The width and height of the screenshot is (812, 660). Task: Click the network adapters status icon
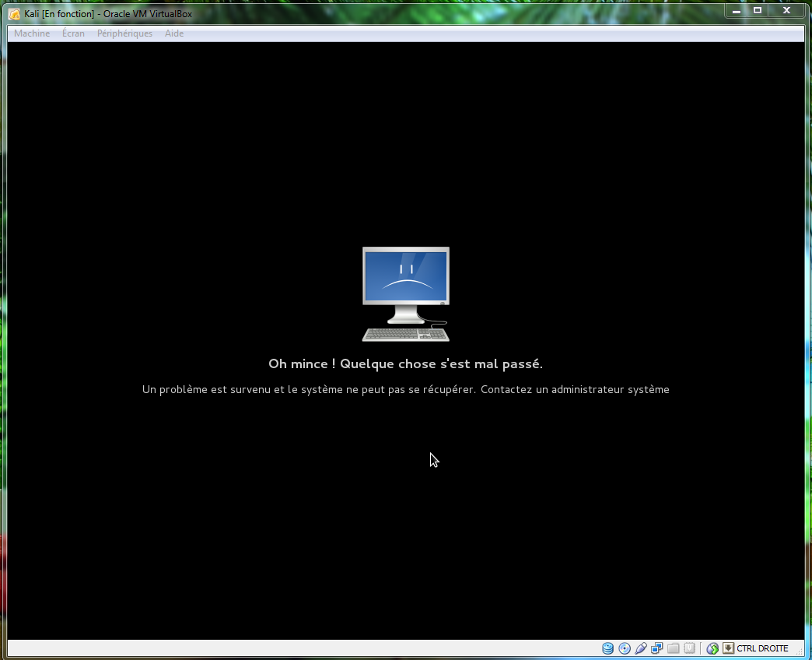657,648
